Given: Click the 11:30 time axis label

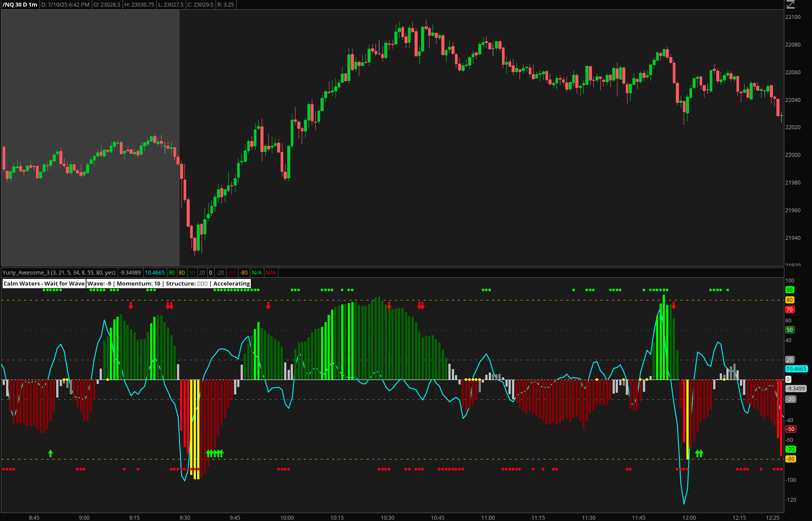Looking at the screenshot, I should click(x=588, y=518).
